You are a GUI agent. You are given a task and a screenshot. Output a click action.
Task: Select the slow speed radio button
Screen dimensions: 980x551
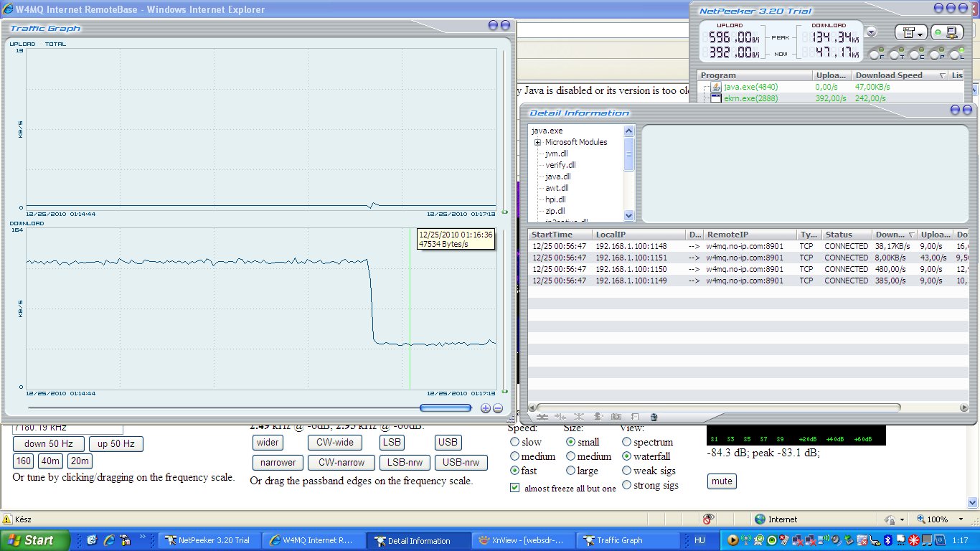pos(514,442)
